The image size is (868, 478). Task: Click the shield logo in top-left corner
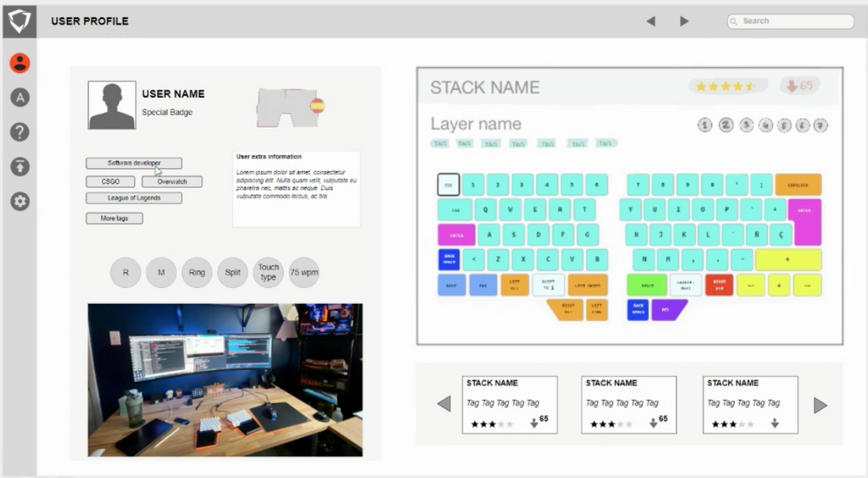[x=19, y=21]
